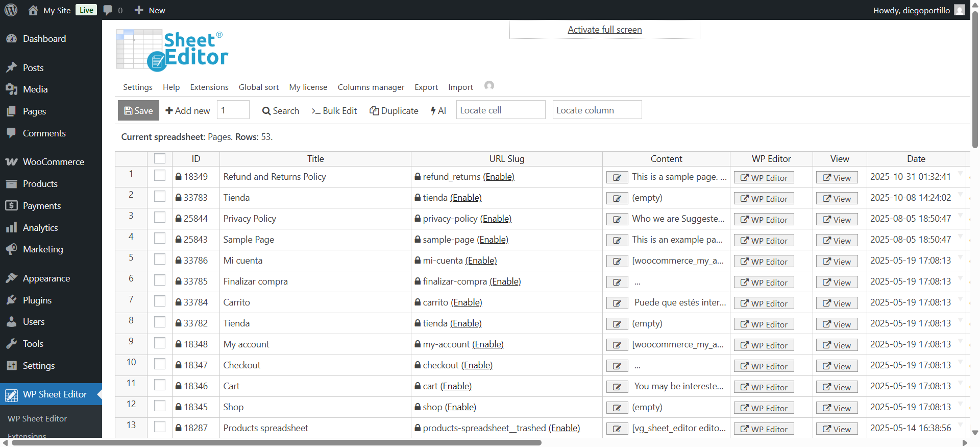Click the support headset icon beside Import
980x447 pixels.
click(489, 86)
